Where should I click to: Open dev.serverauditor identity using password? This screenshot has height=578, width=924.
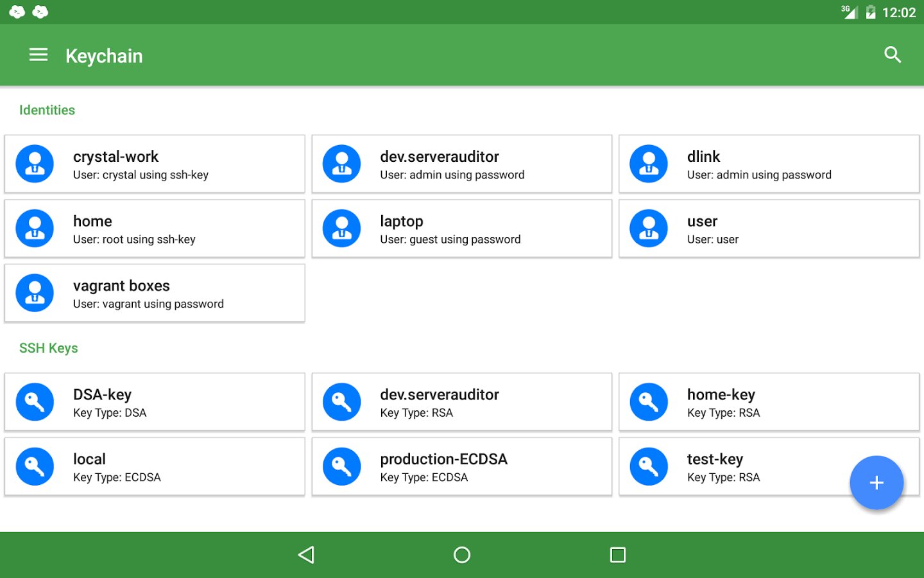click(x=461, y=164)
